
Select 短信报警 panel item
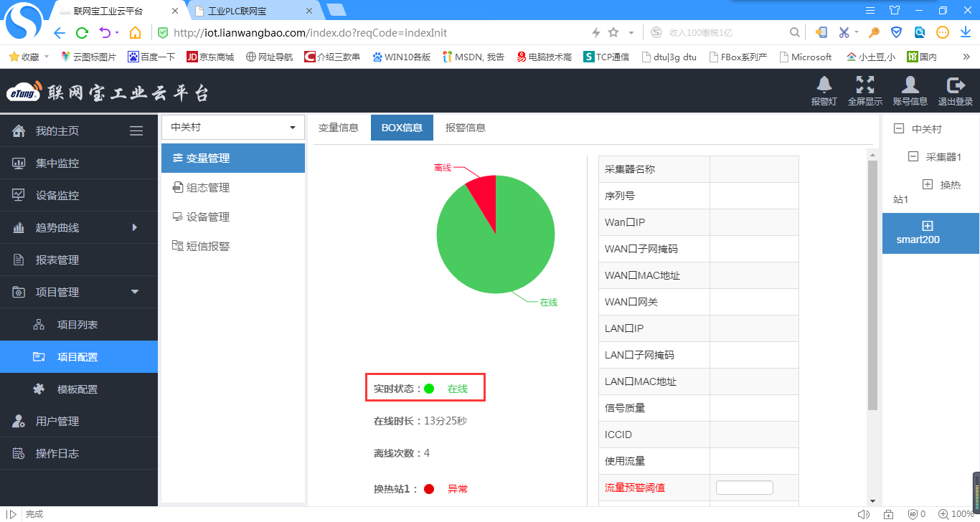click(233, 246)
